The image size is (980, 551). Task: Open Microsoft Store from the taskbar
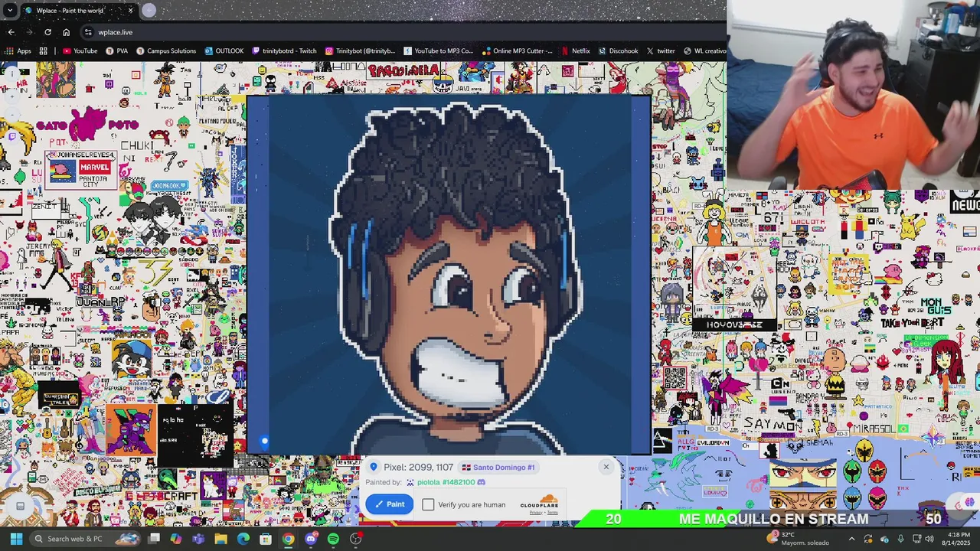266,539
